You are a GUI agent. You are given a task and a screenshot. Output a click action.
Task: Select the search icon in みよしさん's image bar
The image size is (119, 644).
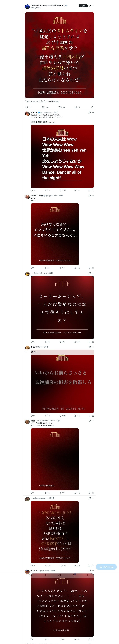click(45, 575)
